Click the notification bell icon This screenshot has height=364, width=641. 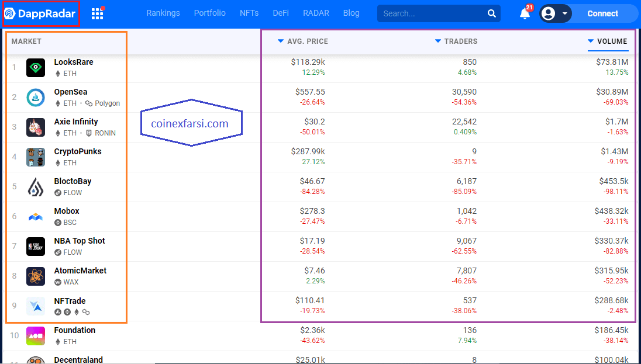525,13
